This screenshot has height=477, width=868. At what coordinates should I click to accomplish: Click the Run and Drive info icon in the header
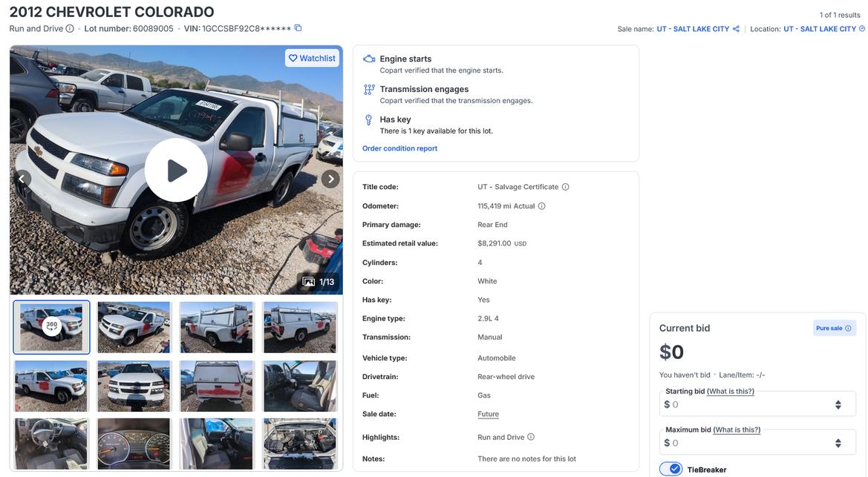click(x=70, y=29)
